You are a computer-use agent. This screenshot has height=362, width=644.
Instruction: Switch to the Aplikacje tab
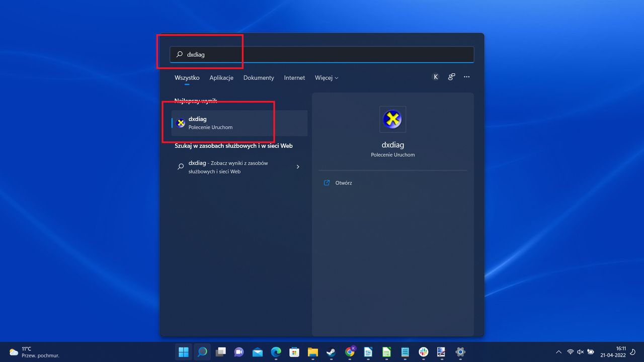tap(221, 78)
